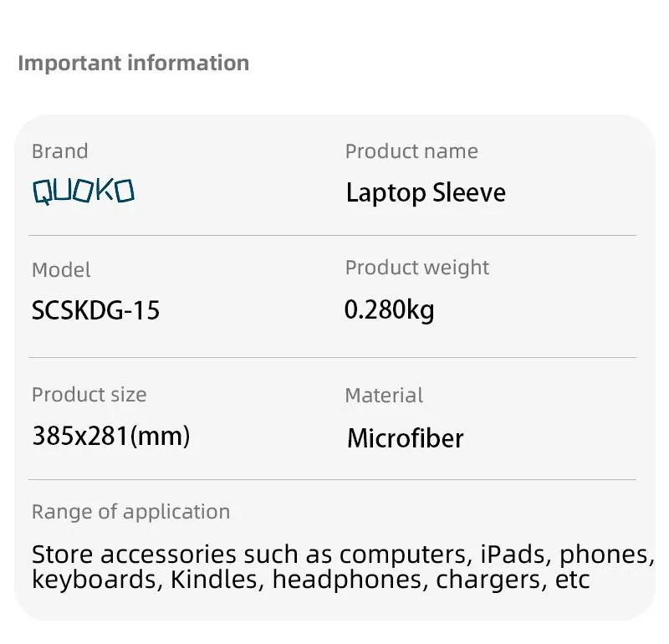Click the Important information heading
The image size is (669, 644).
tap(133, 63)
